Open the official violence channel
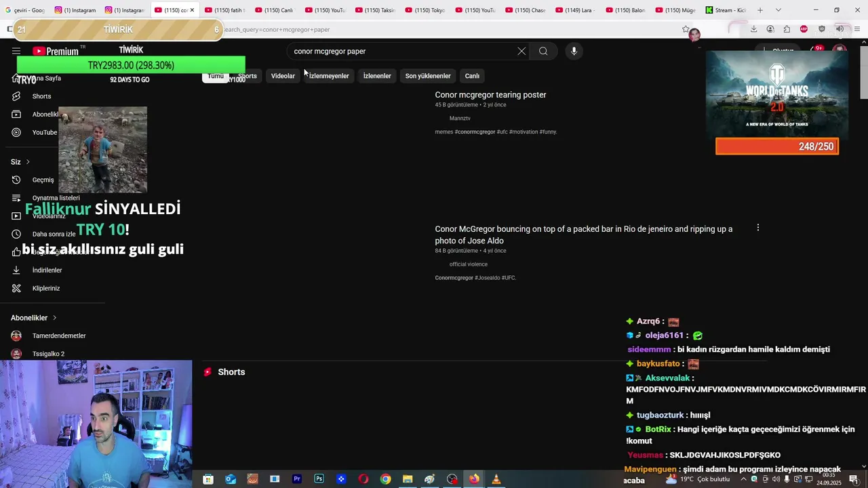Screen dimensions: 868x488 coord(469,264)
